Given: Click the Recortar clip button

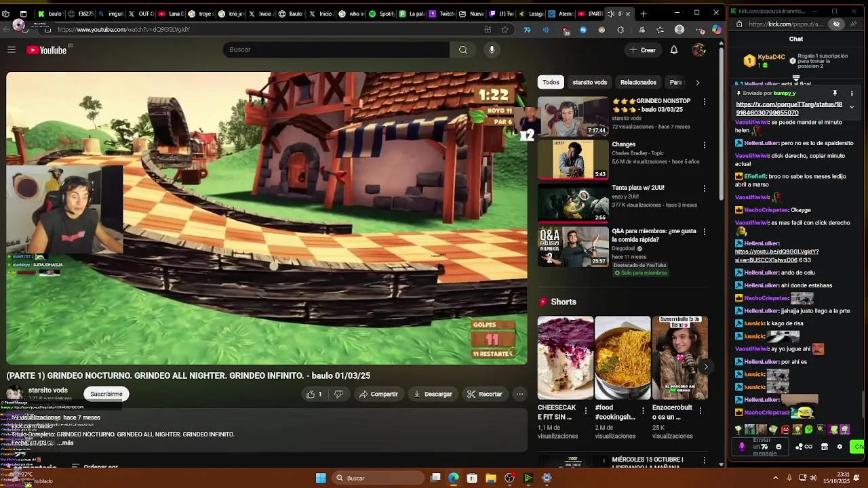Looking at the screenshot, I should coord(484,394).
